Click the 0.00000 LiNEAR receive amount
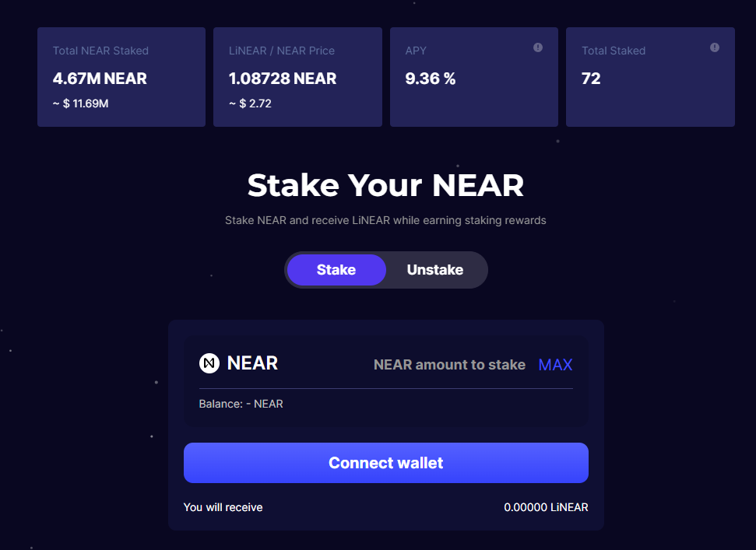Screen dimensions: 756x550 coord(546,507)
